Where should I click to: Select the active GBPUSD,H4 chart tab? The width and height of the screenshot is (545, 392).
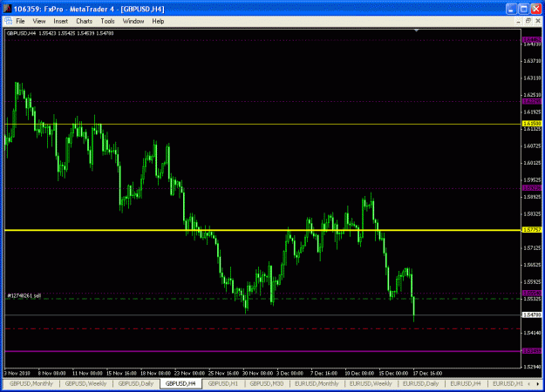pyautogui.click(x=181, y=383)
